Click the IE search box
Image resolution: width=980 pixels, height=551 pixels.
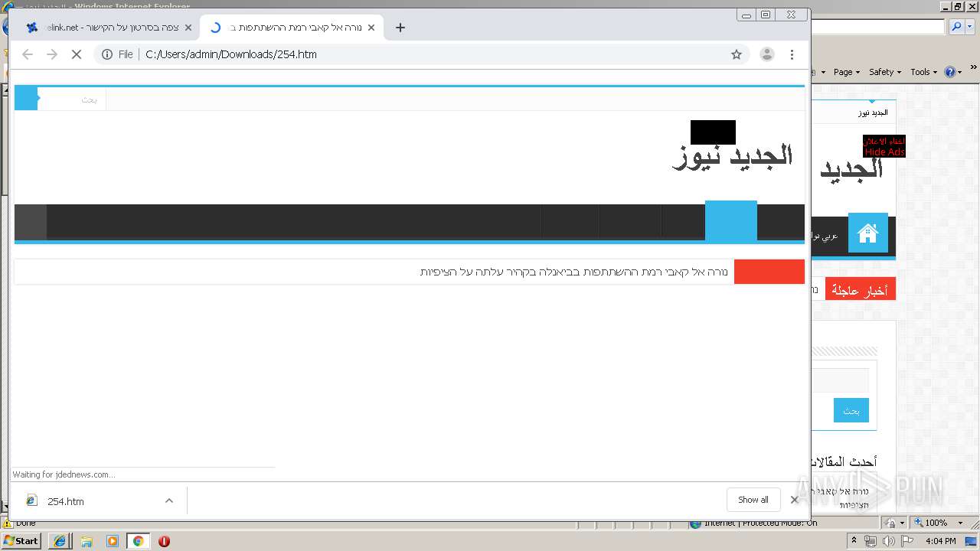click(x=877, y=27)
